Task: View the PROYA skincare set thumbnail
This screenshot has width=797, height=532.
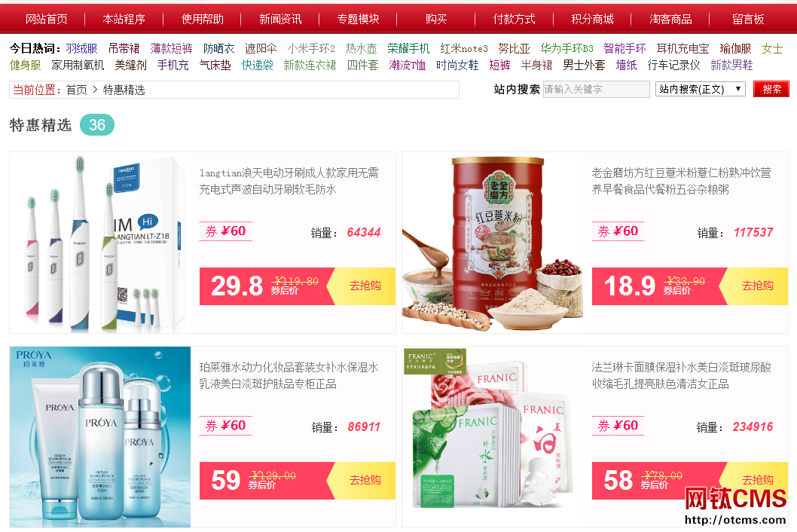Action: tap(100, 437)
